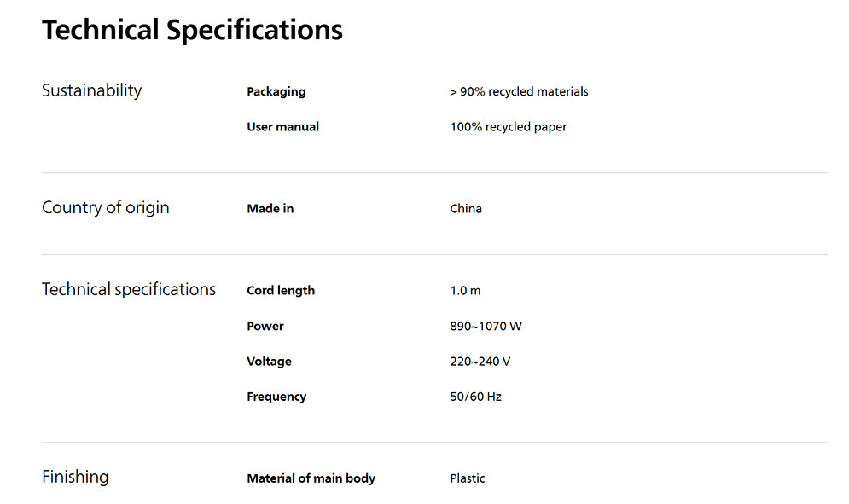
Task: Click the Power spec label
Action: (x=265, y=327)
